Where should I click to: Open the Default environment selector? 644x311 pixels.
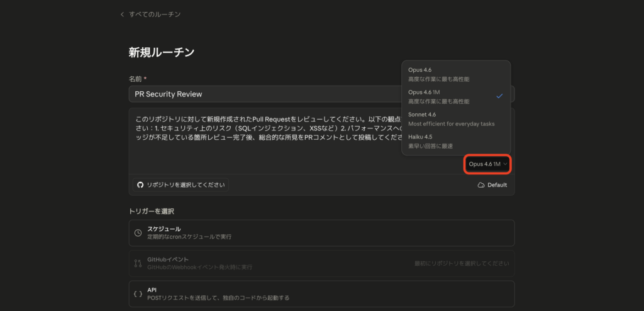[492, 185]
